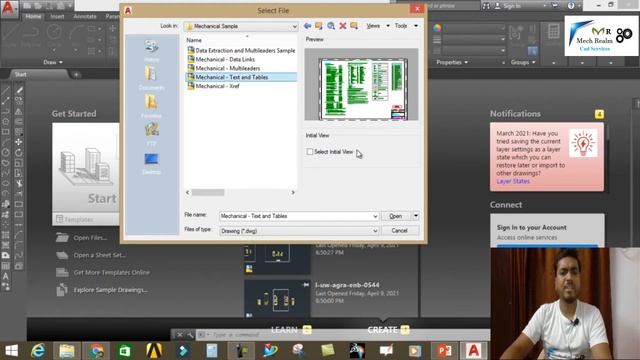Expand the File name combo box
The image size is (640, 360).
pos(375,216)
